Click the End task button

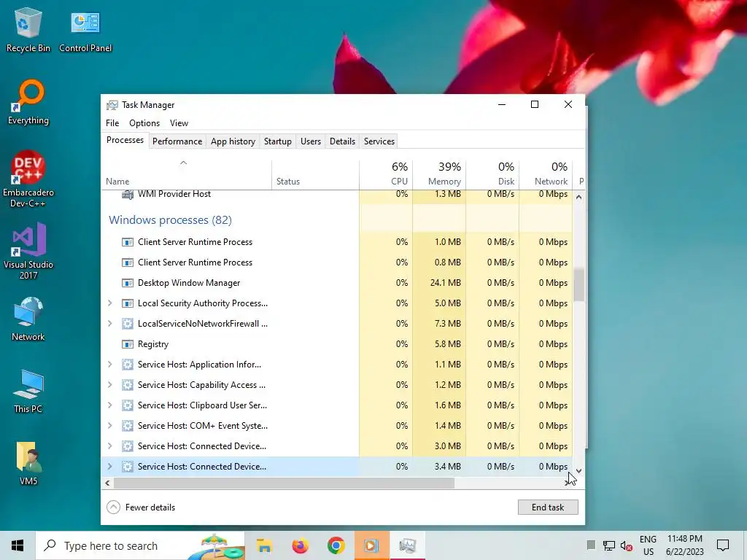point(548,507)
